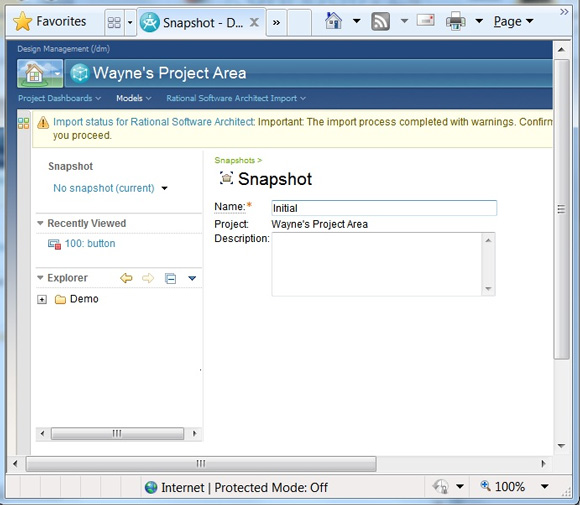The height and width of the screenshot is (505, 580).
Task: Open the No snapshot (current) dropdown
Action: click(x=110, y=188)
